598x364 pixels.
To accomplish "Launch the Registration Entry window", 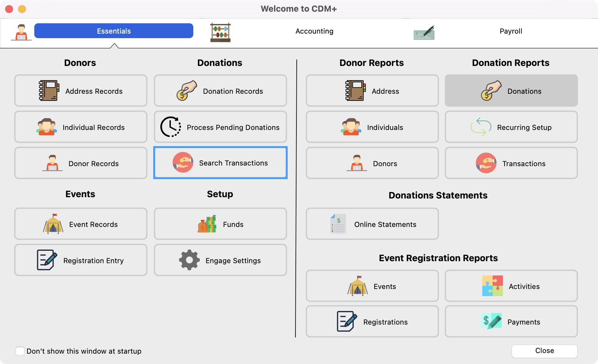I will (81, 260).
